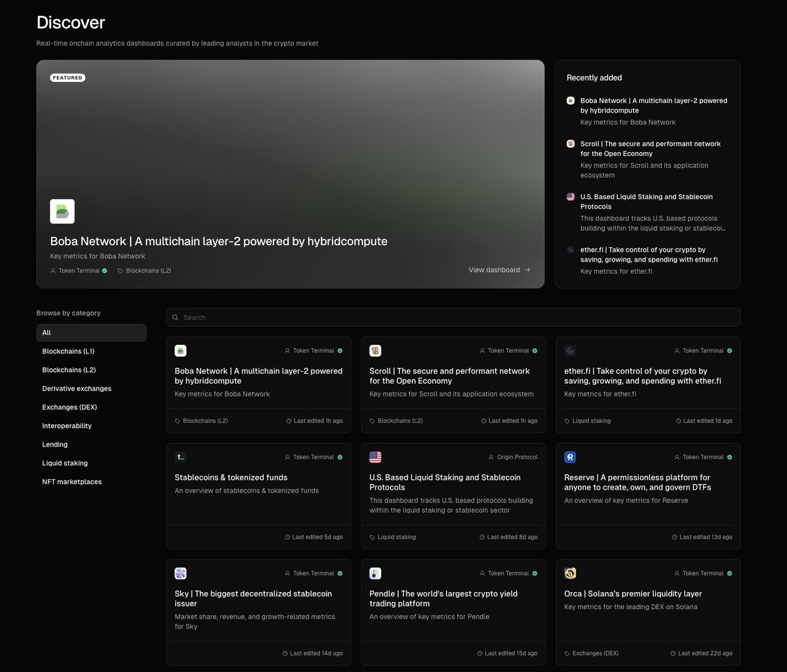Click the 'Browse by category' label
The width and height of the screenshot is (787, 672).
tap(68, 313)
